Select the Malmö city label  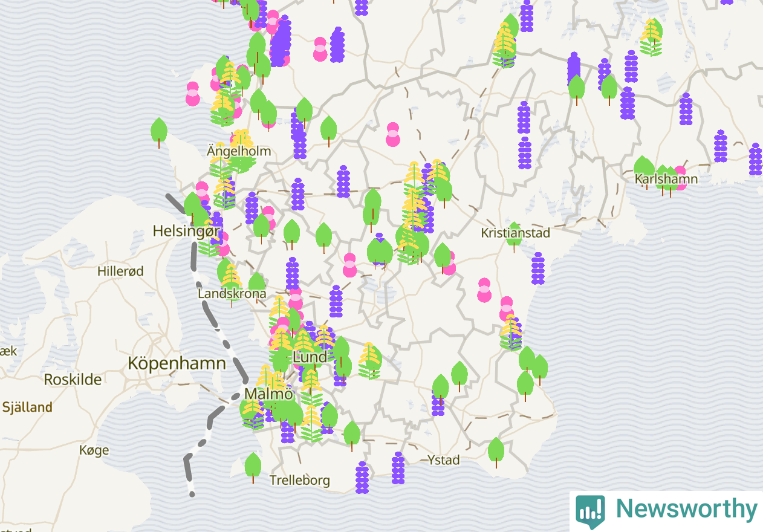[x=268, y=394]
